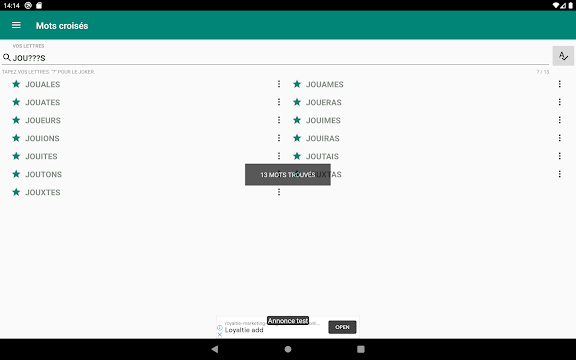Tap the Android recent apps button

click(361, 349)
